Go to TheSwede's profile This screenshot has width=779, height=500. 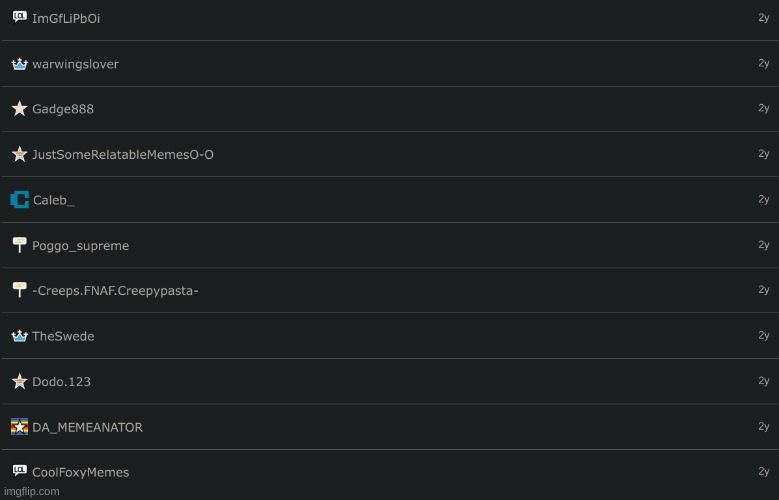pos(63,336)
